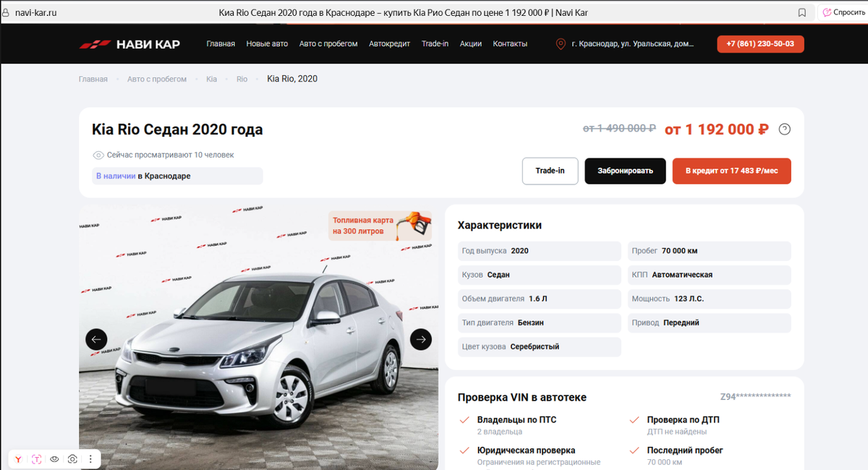Click the screenshot camera icon

tap(72, 459)
